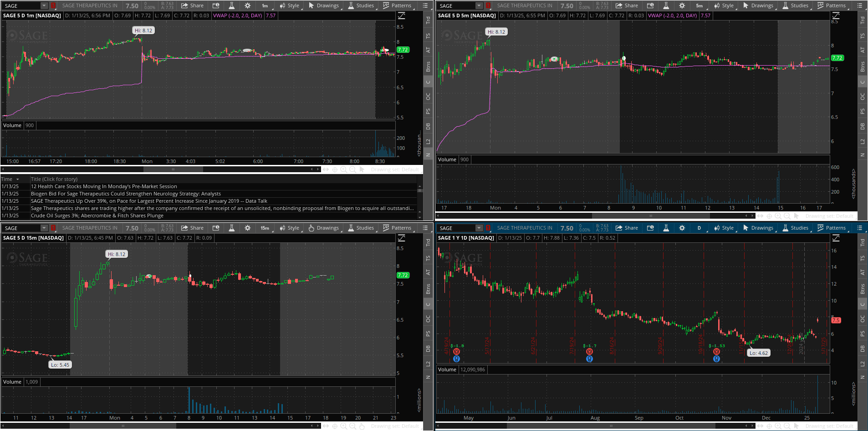Screen dimensions: 868x431
Task: Open chart settings gear on the 1m chart
Action: (x=247, y=5)
